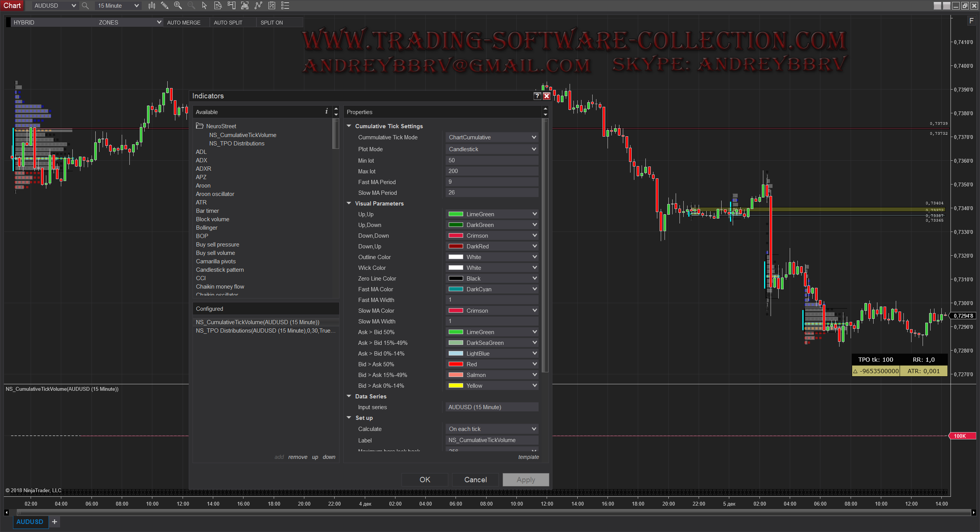Screen dimensions: 980x532
Task: Open the Drawing Tools pencil icon
Action: click(165, 5)
